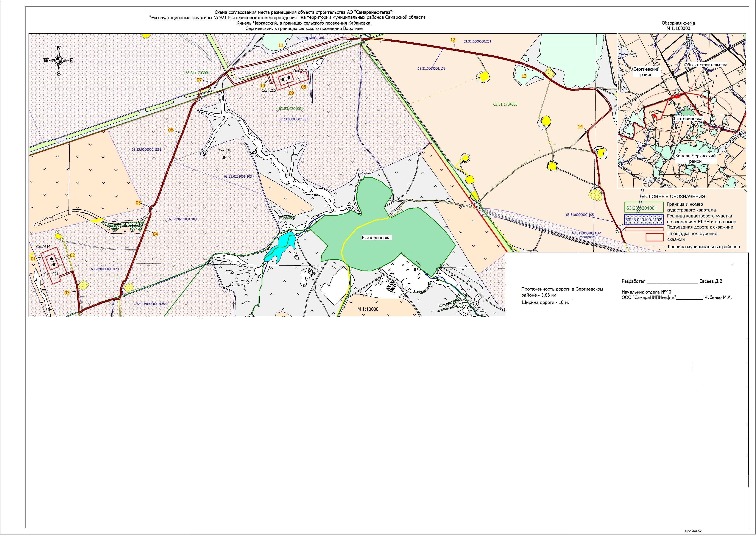Click the Скв. 921 well label
The height and width of the screenshot is (535, 756).
[51, 274]
